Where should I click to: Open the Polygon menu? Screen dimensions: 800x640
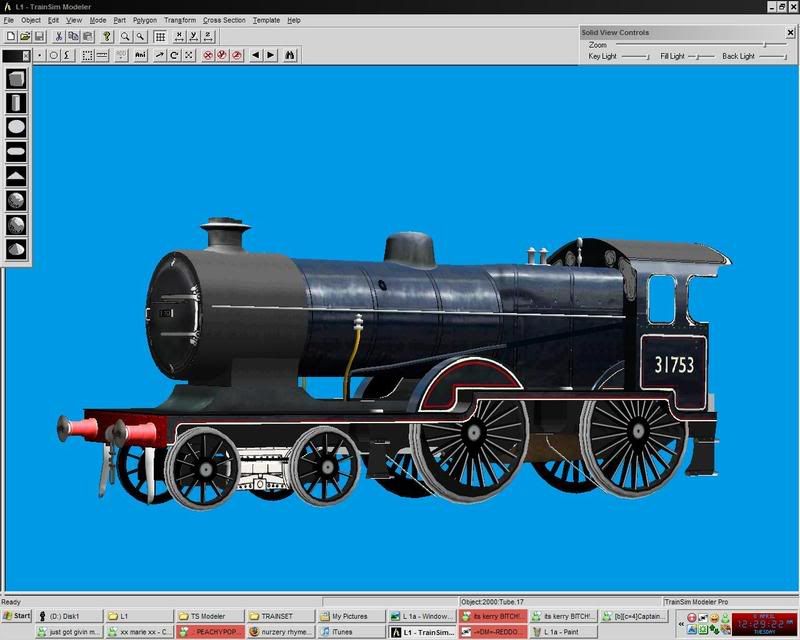(145, 20)
